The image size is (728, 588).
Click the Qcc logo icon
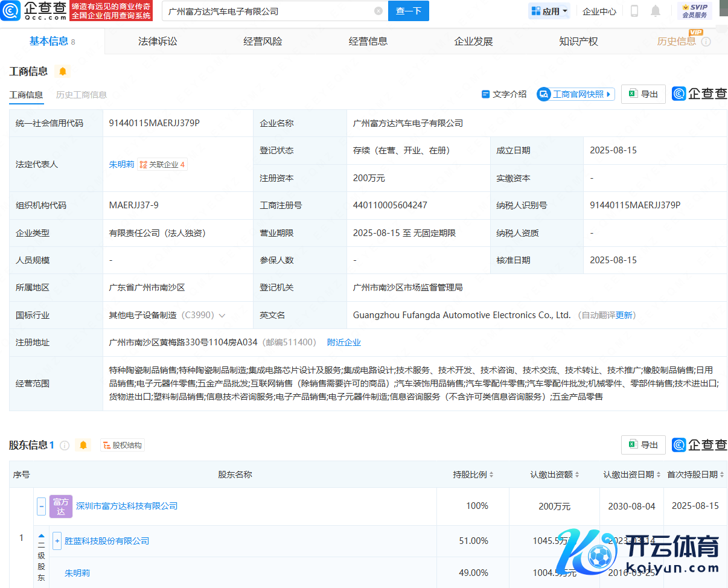pyautogui.click(x=11, y=11)
